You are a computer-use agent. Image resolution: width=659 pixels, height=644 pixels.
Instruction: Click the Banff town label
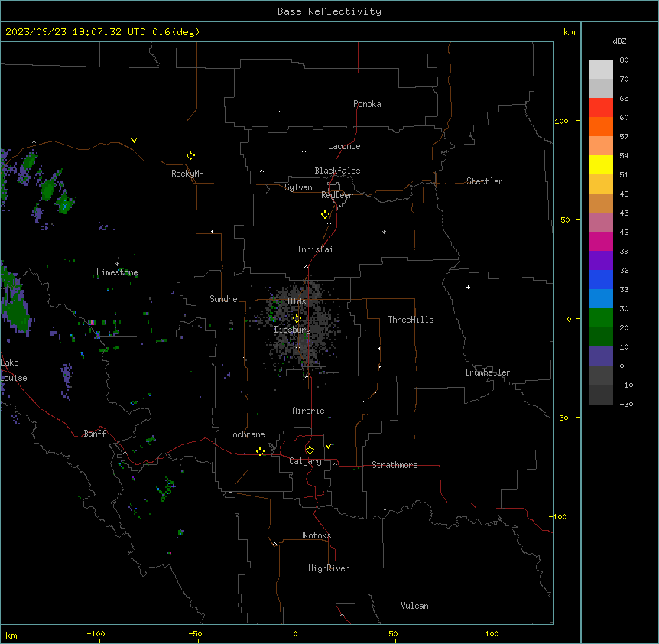pos(95,434)
